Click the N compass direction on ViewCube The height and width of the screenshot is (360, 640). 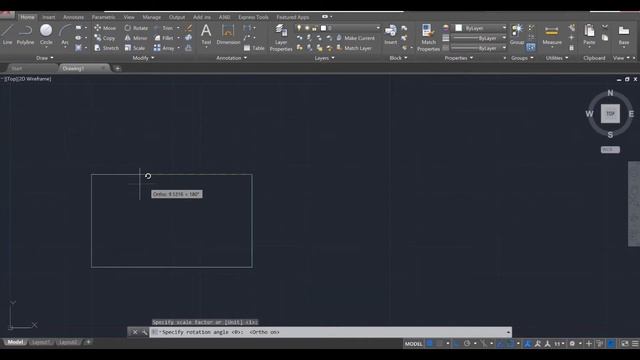coord(610,93)
